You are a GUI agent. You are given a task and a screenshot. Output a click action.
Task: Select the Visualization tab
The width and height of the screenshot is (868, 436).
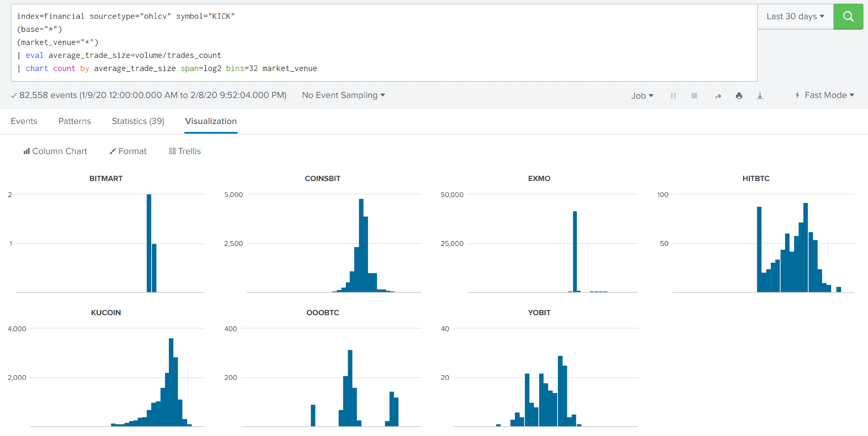point(211,121)
